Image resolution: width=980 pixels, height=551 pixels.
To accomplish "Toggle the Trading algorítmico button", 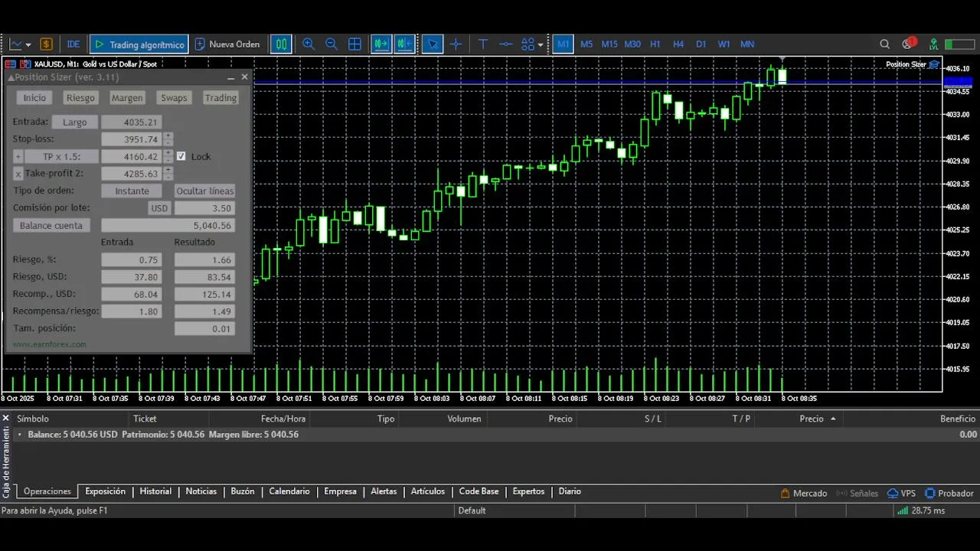I will [139, 44].
